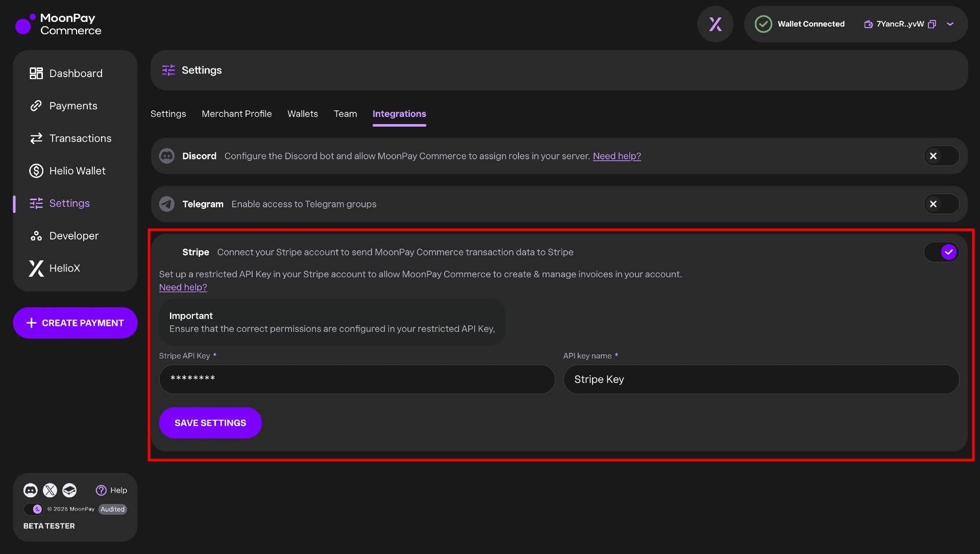Image resolution: width=980 pixels, height=554 pixels.
Task: Open docs stack icon in footer
Action: (x=69, y=490)
